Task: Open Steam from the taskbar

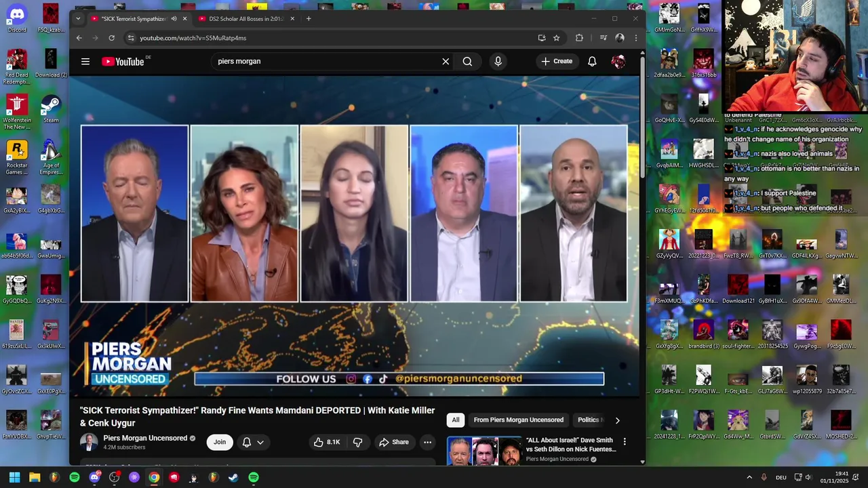Action: pyautogui.click(x=233, y=477)
